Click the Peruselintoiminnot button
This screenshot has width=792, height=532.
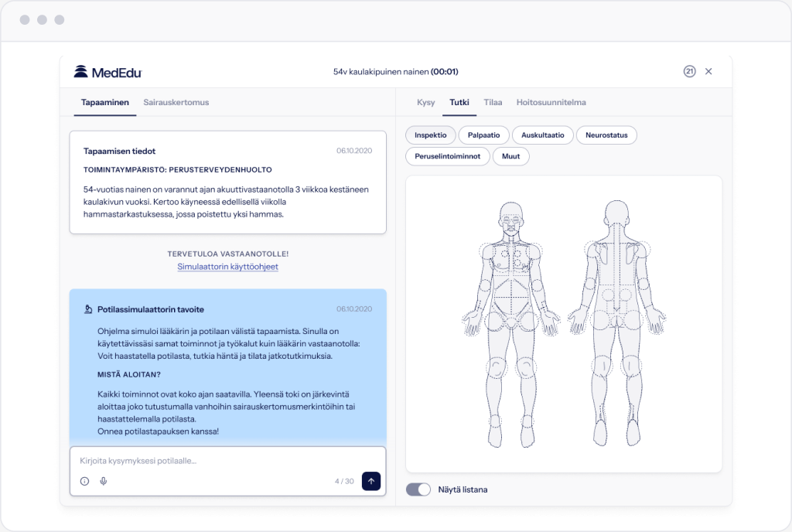(x=448, y=156)
